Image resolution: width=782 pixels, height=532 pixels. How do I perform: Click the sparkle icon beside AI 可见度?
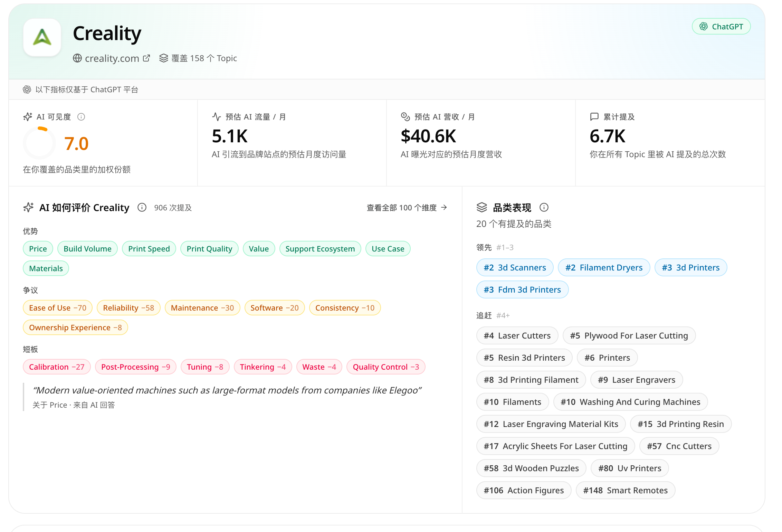pyautogui.click(x=28, y=117)
